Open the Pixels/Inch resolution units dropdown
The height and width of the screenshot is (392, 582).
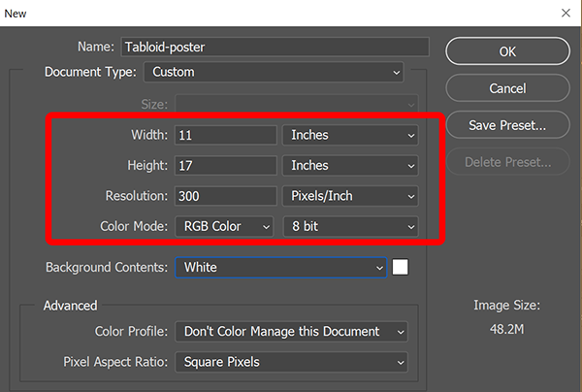pos(350,196)
